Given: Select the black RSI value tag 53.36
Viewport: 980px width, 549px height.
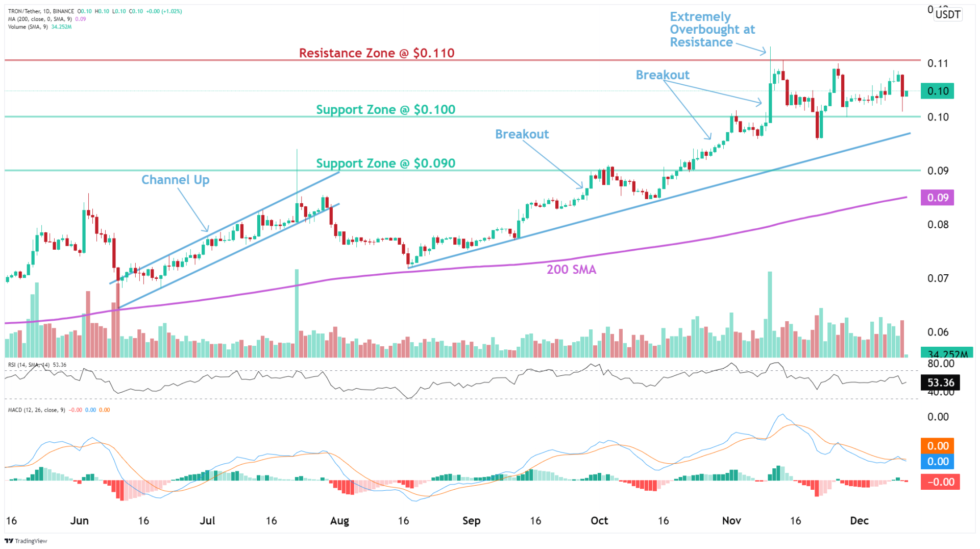Looking at the screenshot, I should tap(940, 383).
